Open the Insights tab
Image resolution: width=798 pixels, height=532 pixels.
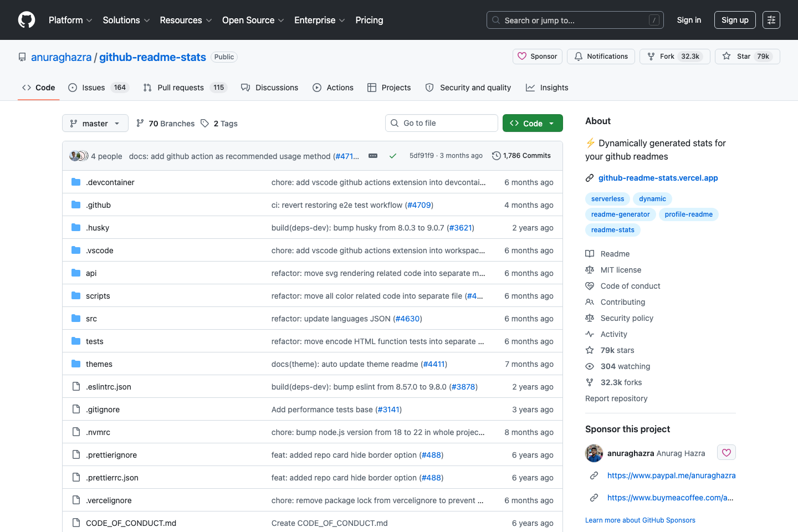[x=547, y=87]
